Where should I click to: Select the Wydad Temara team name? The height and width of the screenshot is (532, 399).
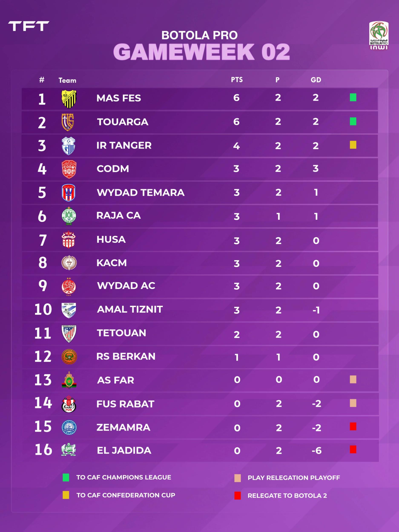[141, 193]
